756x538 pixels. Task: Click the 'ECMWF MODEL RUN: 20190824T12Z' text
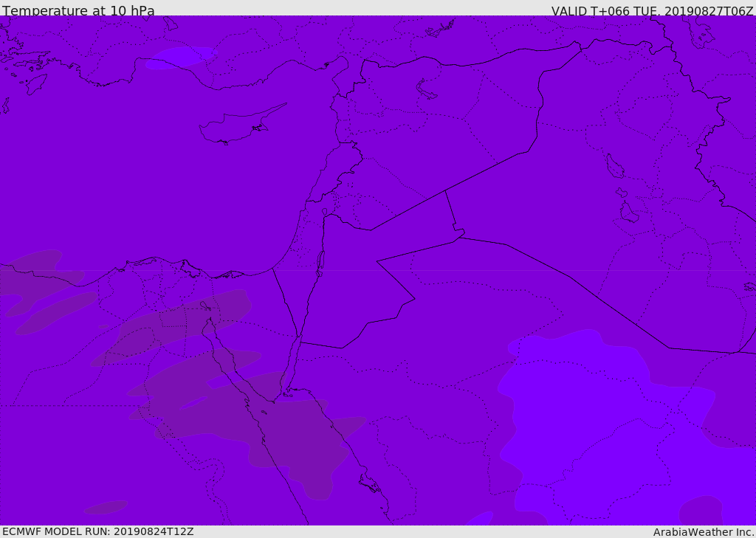[98, 531]
